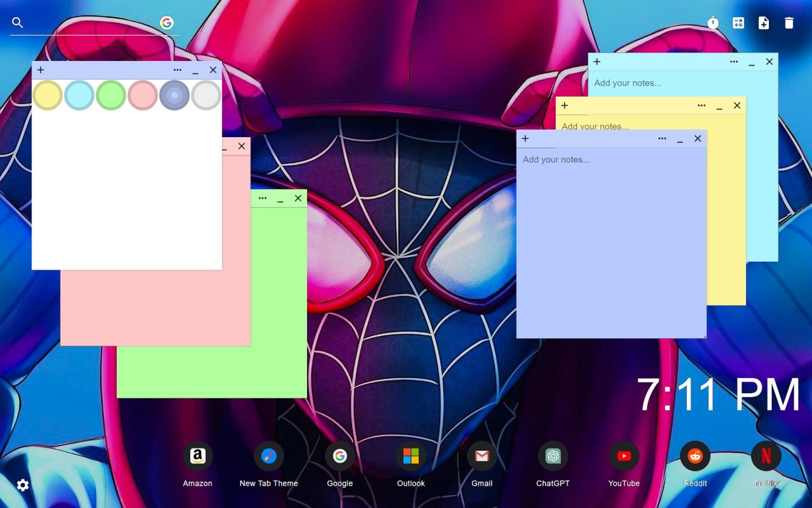
Task: Choose the yellow color swatch
Action: 48,95
